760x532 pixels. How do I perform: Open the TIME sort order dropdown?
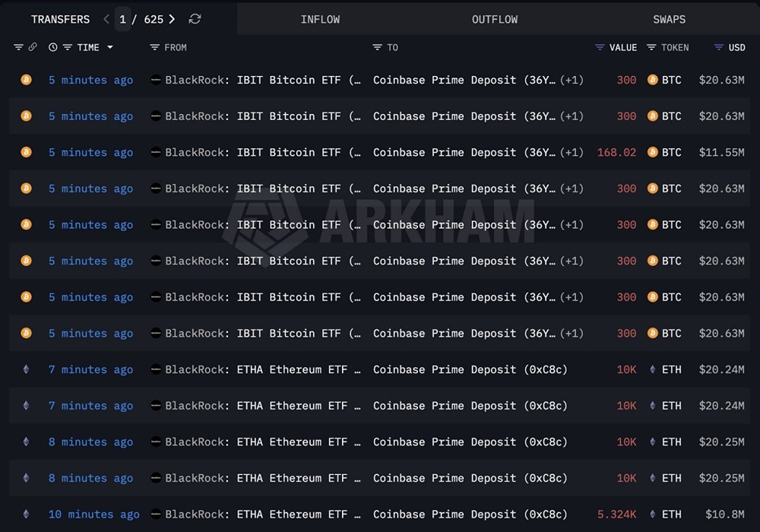pos(110,47)
